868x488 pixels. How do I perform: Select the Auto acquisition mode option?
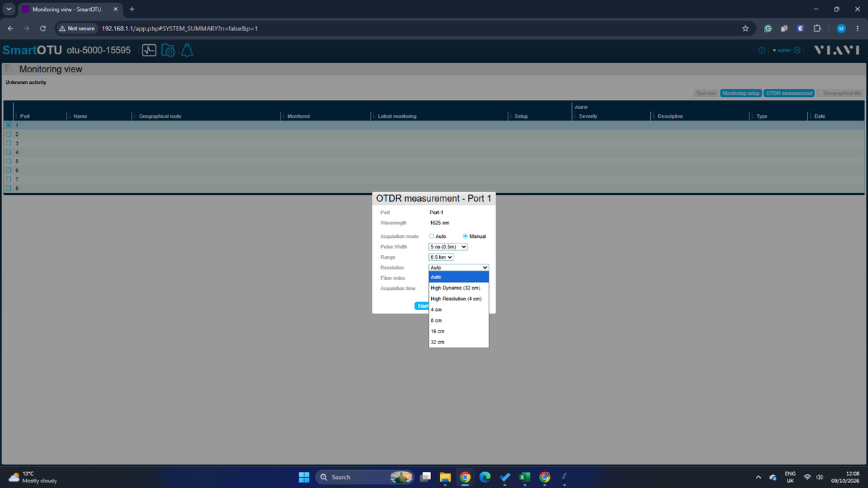point(431,236)
